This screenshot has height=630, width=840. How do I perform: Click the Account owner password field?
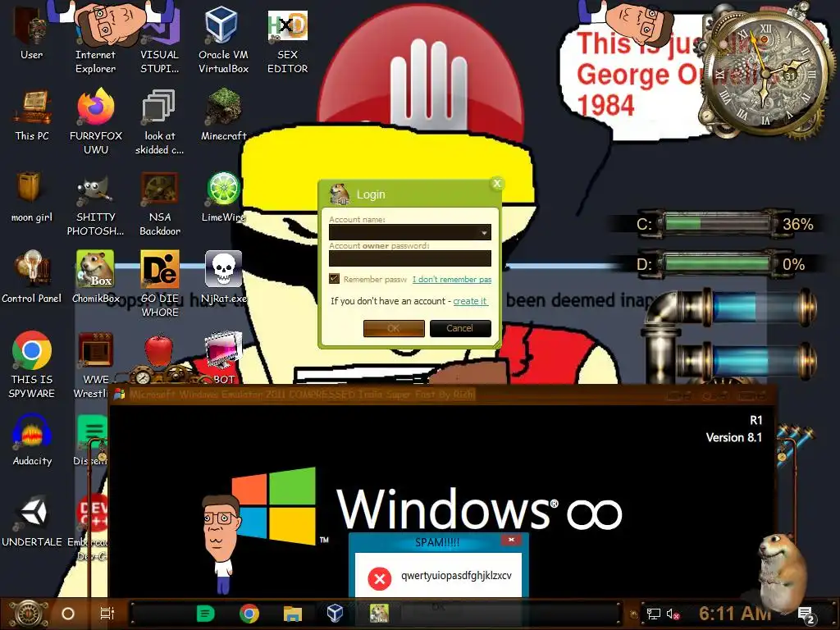(x=410, y=258)
